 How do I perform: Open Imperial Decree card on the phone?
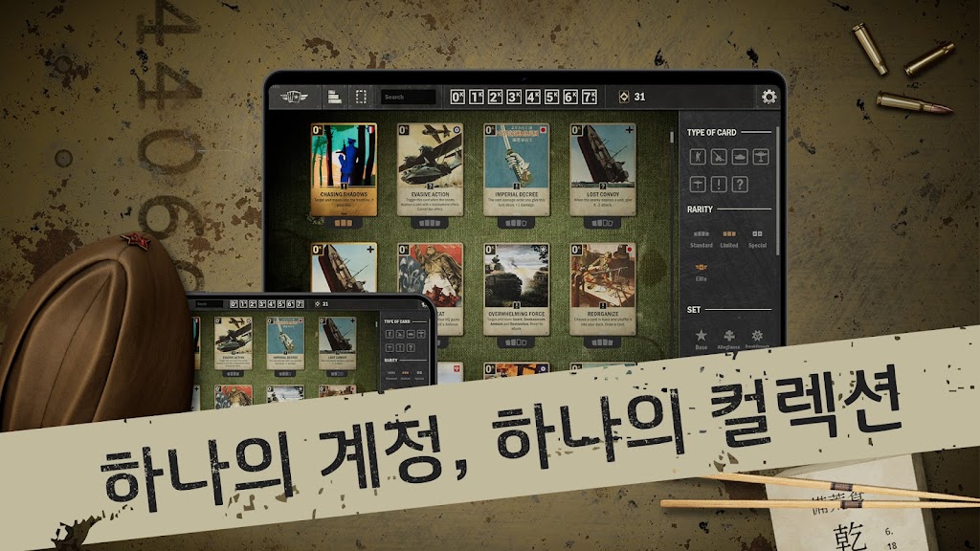pos(285,343)
